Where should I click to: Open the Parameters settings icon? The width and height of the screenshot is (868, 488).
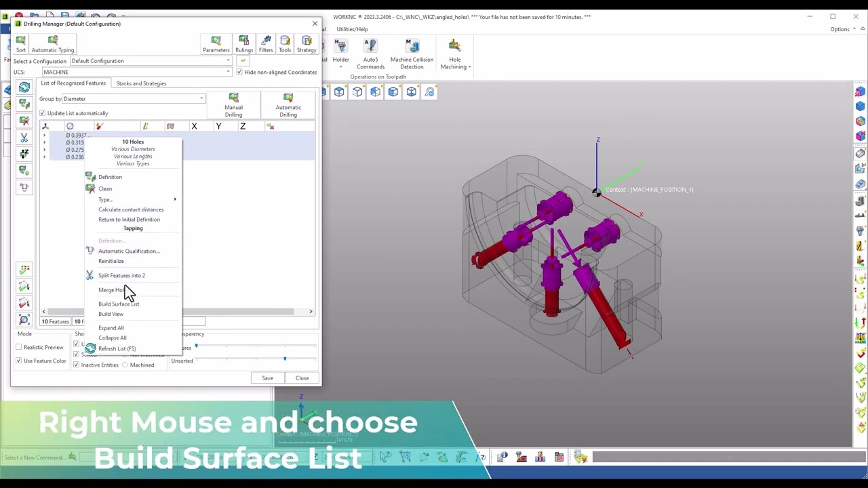tap(216, 44)
